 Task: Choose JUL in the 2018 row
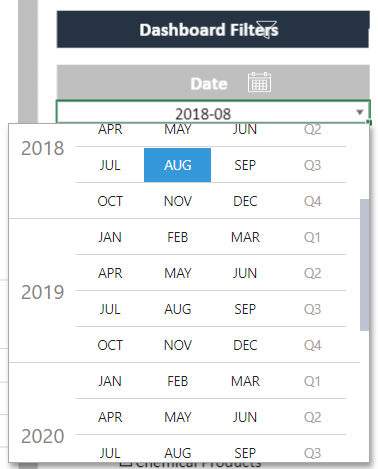point(110,165)
